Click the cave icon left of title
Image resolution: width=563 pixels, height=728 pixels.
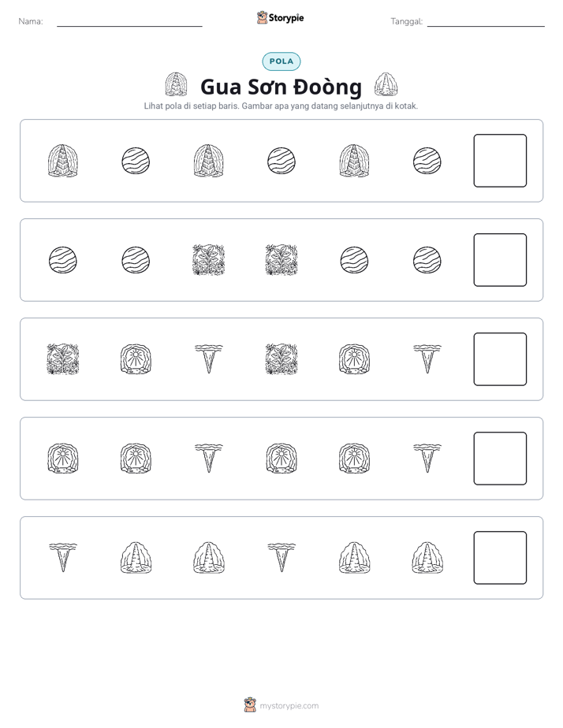click(177, 84)
